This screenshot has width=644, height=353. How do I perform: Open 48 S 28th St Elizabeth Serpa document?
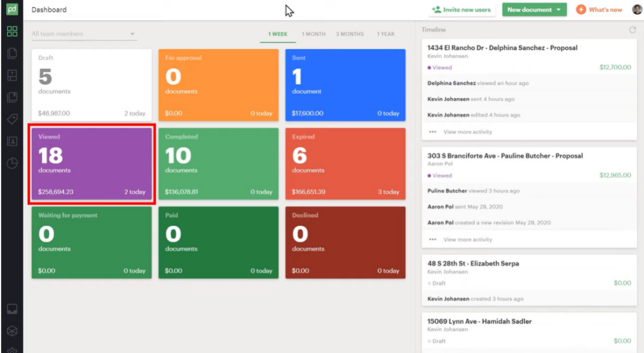[473, 264]
